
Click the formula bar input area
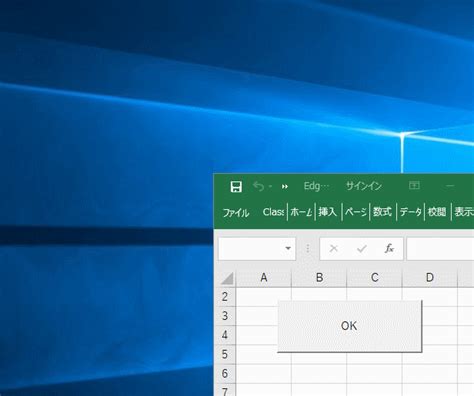(x=440, y=249)
